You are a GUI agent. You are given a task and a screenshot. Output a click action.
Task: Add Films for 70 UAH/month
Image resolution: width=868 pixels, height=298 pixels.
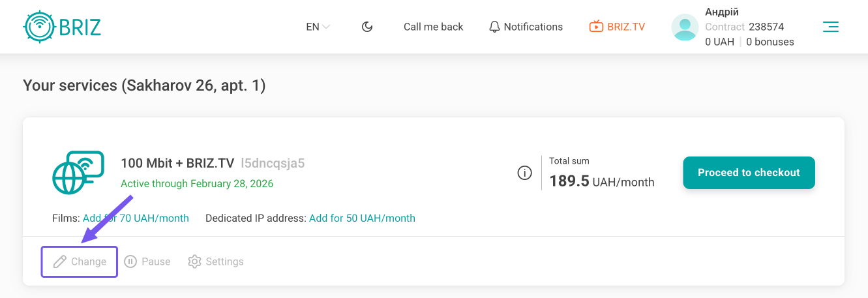(x=136, y=218)
